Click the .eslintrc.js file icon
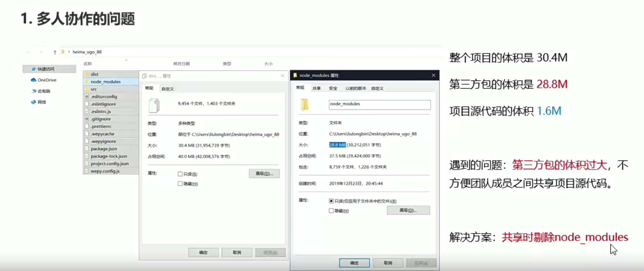The image size is (644, 271). coord(87,112)
